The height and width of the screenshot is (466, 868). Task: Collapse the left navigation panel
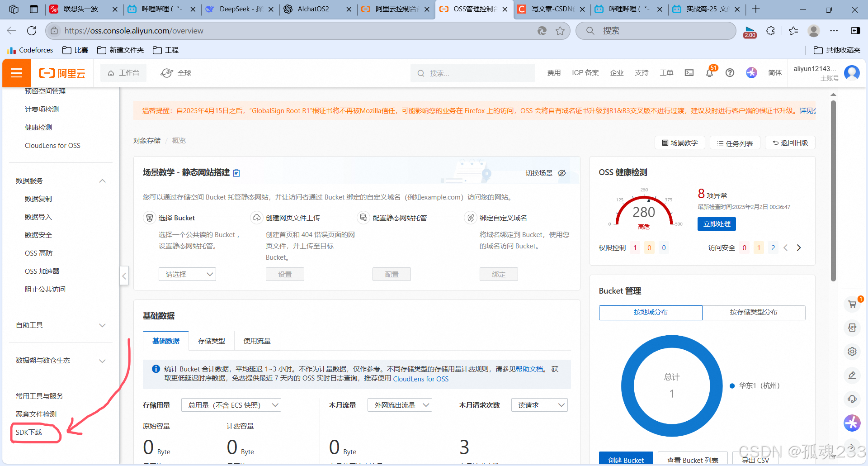[x=124, y=276]
